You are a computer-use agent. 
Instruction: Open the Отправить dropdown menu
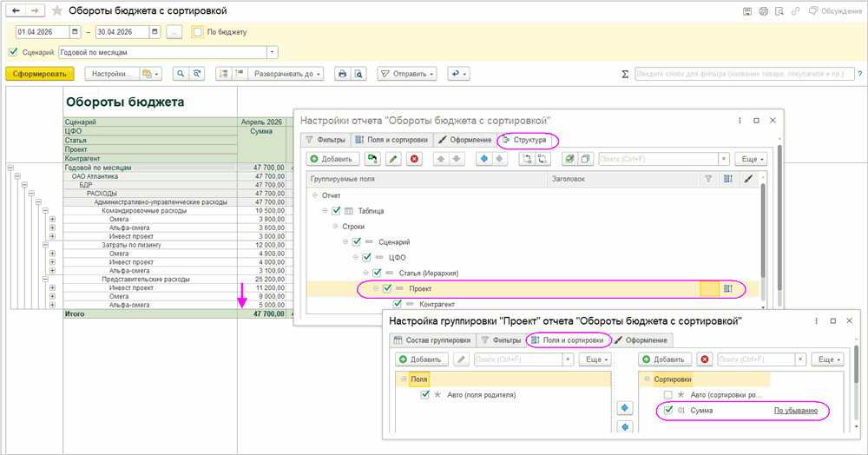tap(407, 74)
